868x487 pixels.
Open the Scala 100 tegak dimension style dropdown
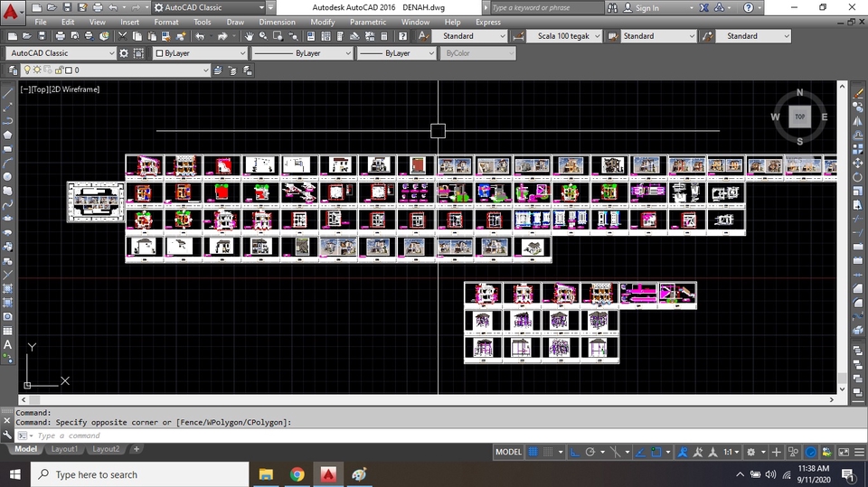pyautogui.click(x=564, y=36)
